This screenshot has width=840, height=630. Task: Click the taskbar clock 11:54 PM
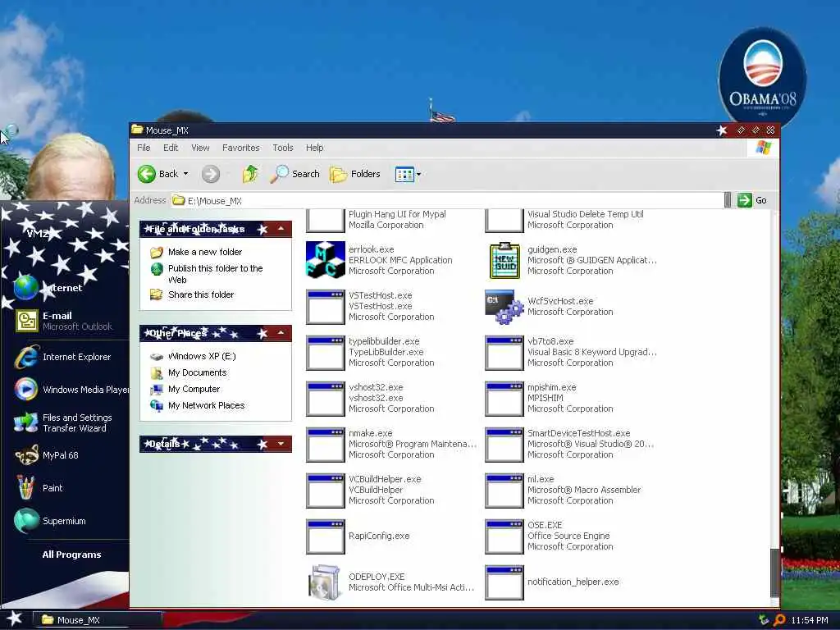click(810, 620)
